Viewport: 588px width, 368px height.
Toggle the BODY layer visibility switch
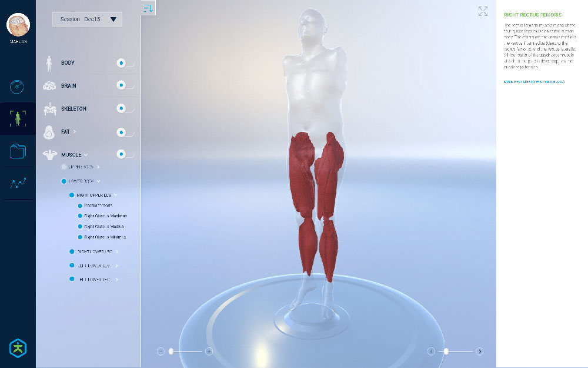(x=125, y=62)
